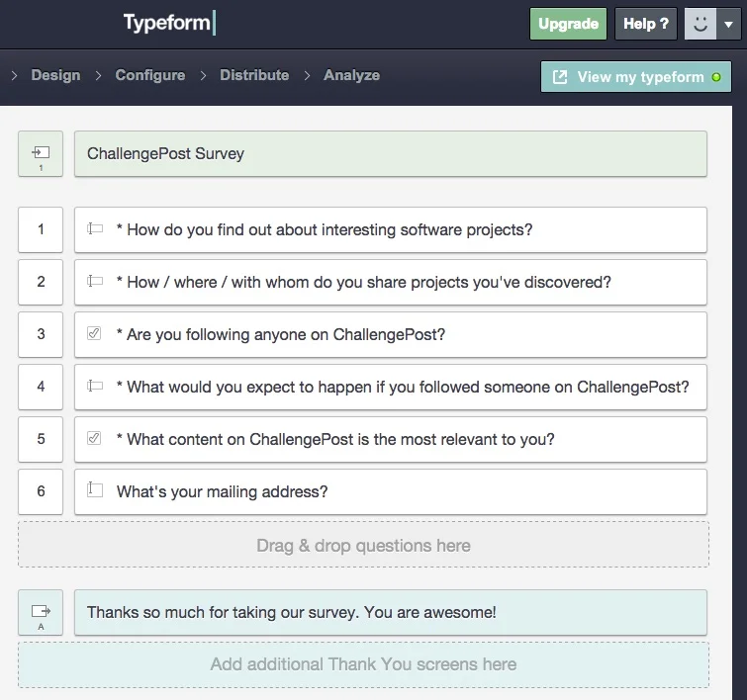This screenshot has height=700, width=747.
Task: Switch to the Configure tab
Action: pyautogui.click(x=150, y=75)
